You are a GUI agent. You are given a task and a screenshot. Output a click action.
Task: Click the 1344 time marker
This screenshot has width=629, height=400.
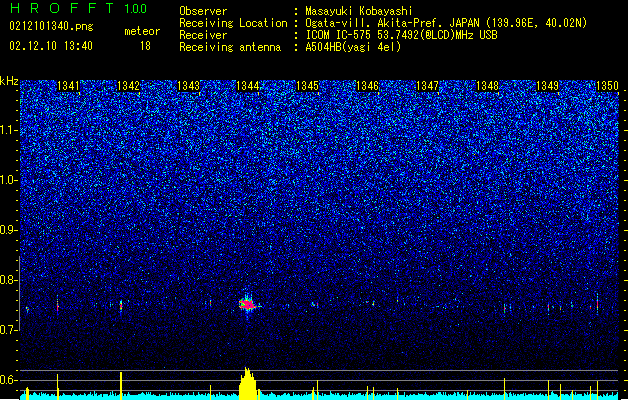pos(248,86)
